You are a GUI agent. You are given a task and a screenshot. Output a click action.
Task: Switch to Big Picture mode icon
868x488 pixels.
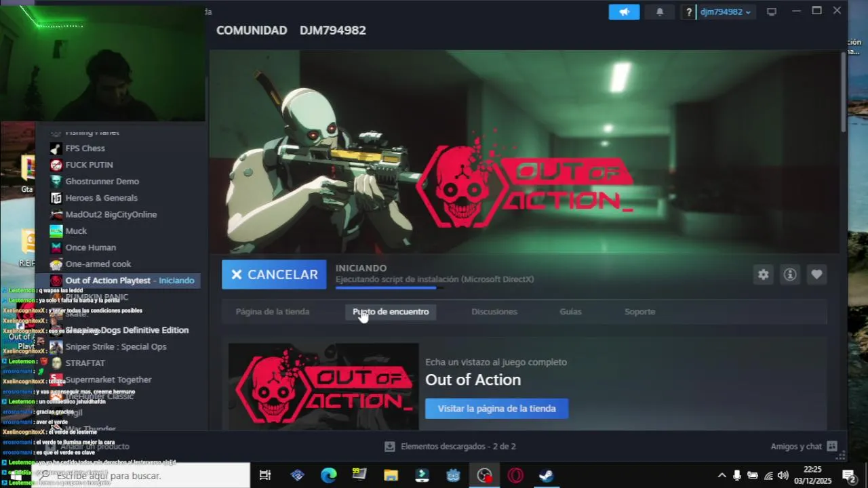(x=772, y=12)
